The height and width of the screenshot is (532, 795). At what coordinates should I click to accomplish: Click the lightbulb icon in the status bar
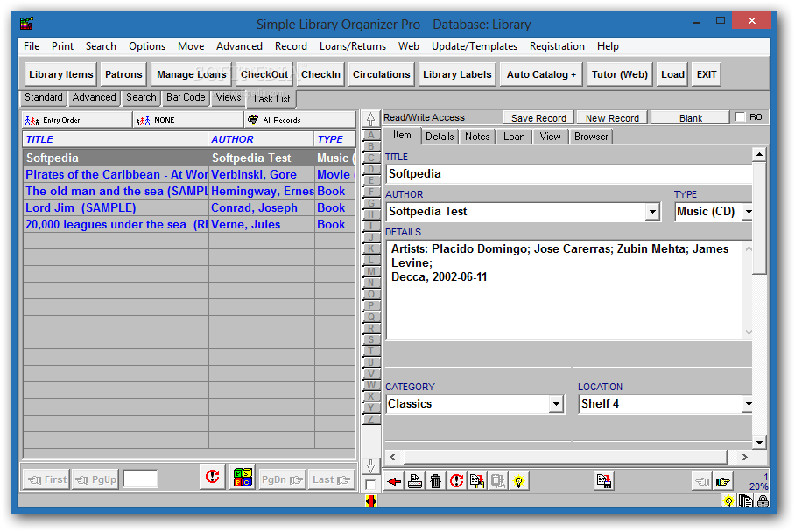728,501
